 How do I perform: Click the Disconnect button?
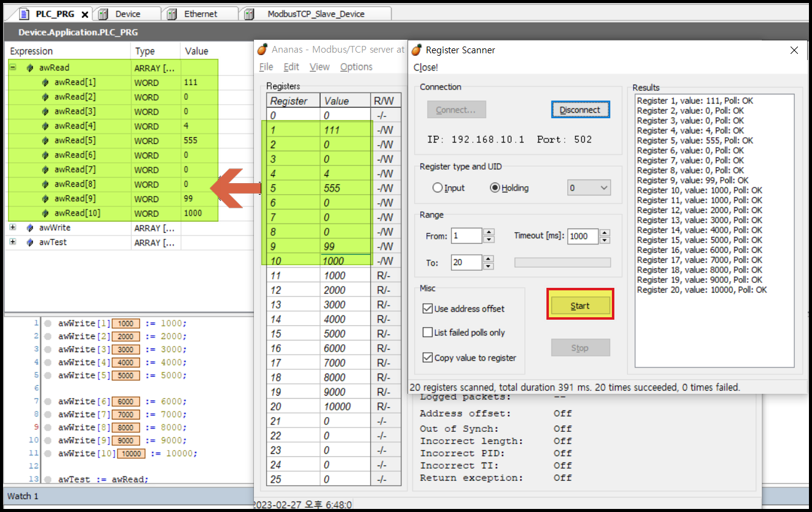(580, 110)
